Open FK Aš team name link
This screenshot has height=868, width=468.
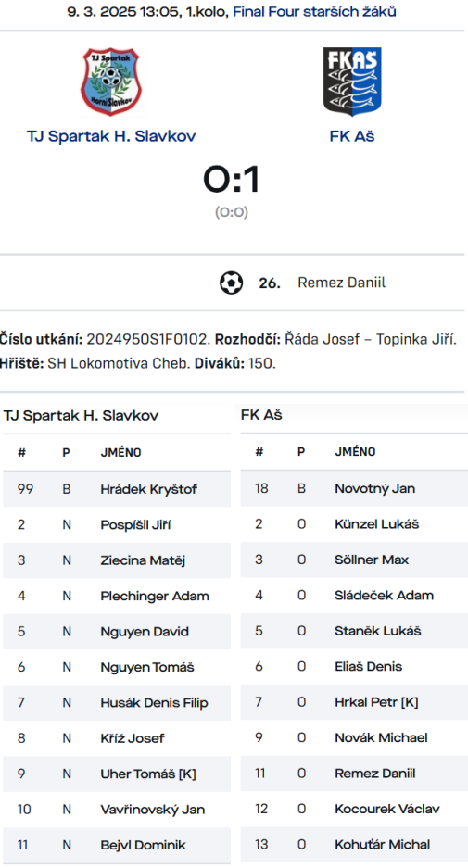tap(352, 136)
